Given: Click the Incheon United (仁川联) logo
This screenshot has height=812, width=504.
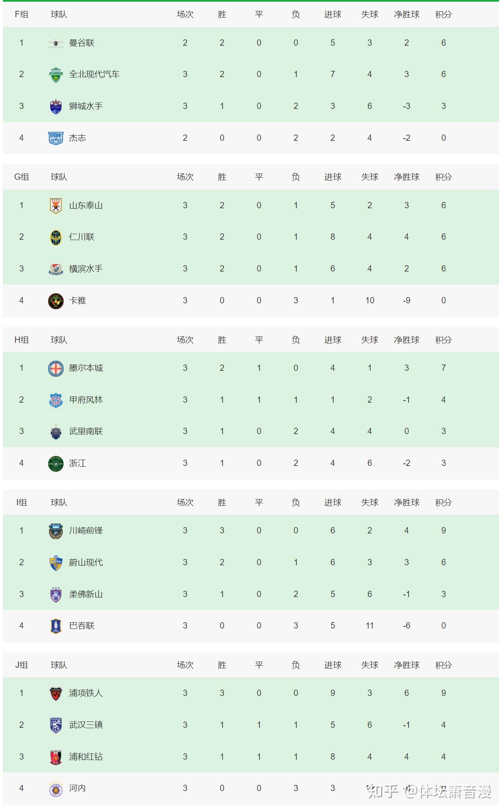Looking at the screenshot, I should coord(56,237).
